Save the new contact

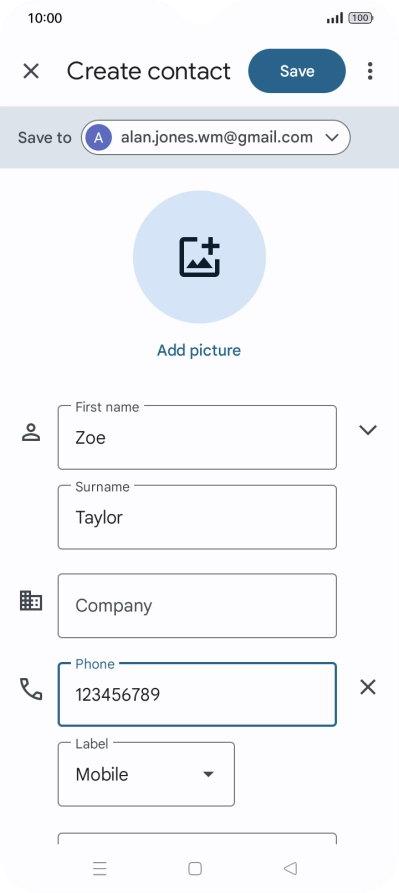(297, 71)
